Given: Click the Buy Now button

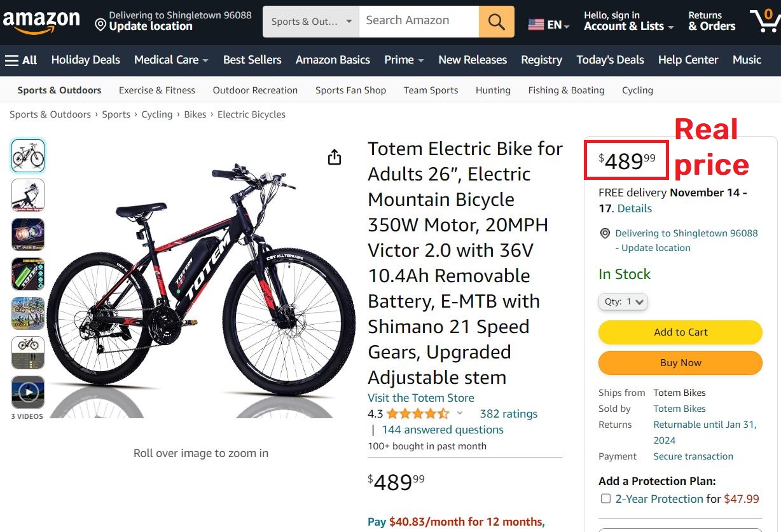Looking at the screenshot, I should (x=680, y=362).
